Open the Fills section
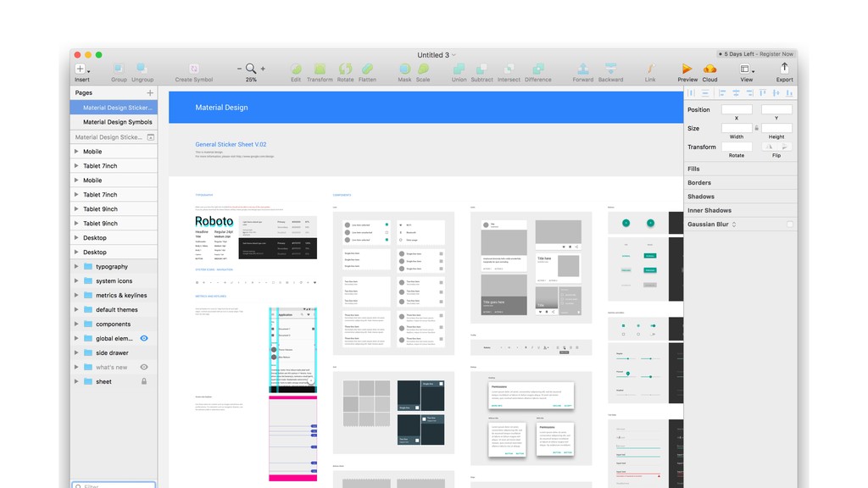 (x=741, y=169)
